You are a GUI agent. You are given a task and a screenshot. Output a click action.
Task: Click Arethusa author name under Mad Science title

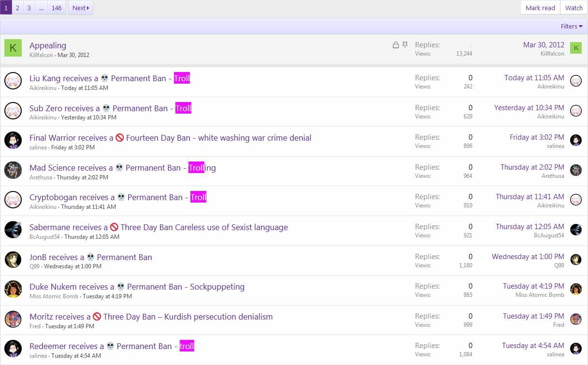41,177
